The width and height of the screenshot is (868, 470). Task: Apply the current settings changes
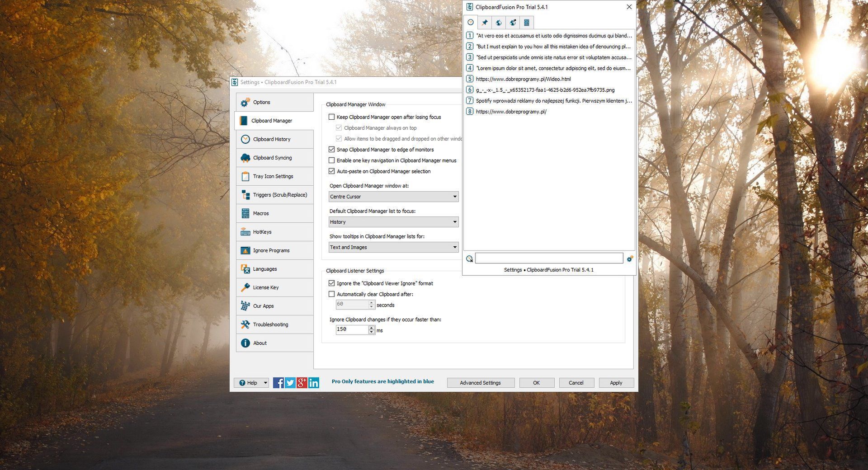point(616,382)
